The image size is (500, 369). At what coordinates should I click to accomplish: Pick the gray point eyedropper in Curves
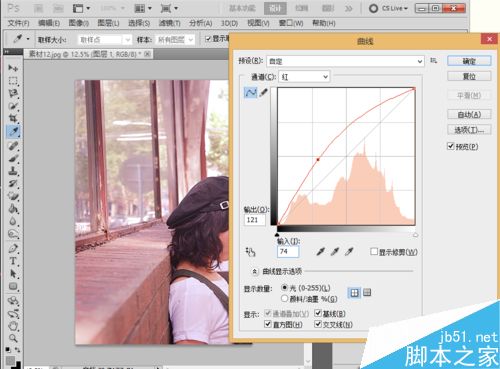(x=335, y=251)
